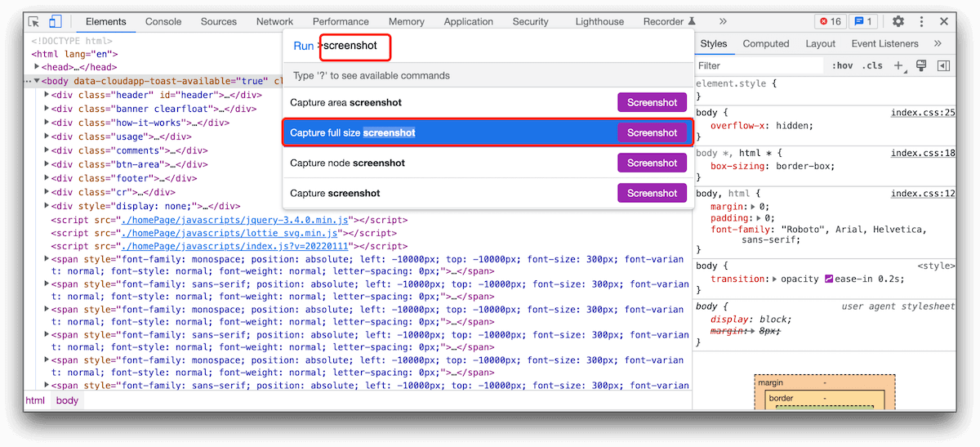Open the ease-in timing function editor icon
The height and width of the screenshot is (447, 980).
(x=828, y=279)
